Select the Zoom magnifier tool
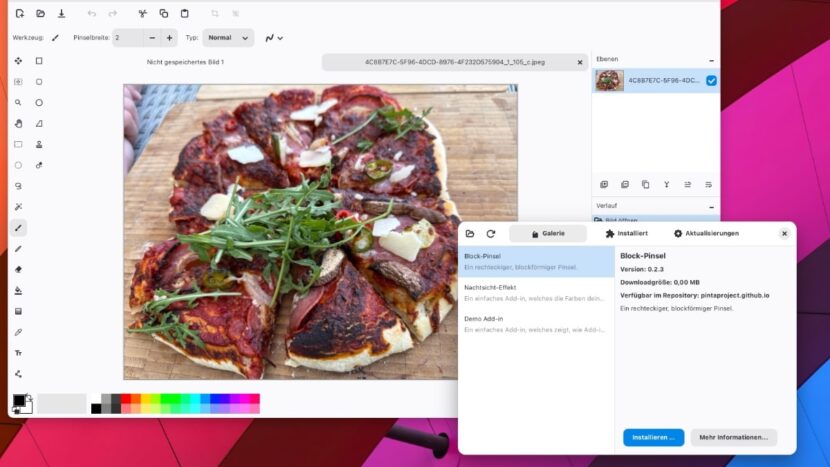Image resolution: width=830 pixels, height=467 pixels. coord(18,102)
